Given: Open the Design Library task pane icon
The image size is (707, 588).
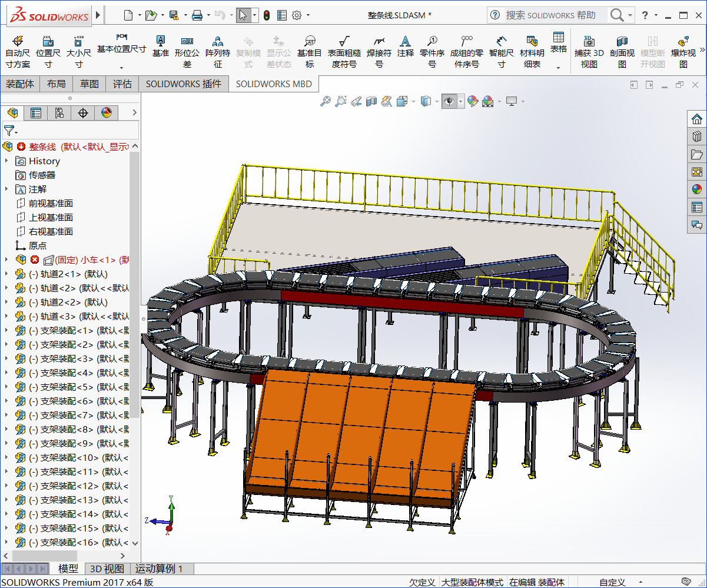Looking at the screenshot, I should click(x=697, y=137).
